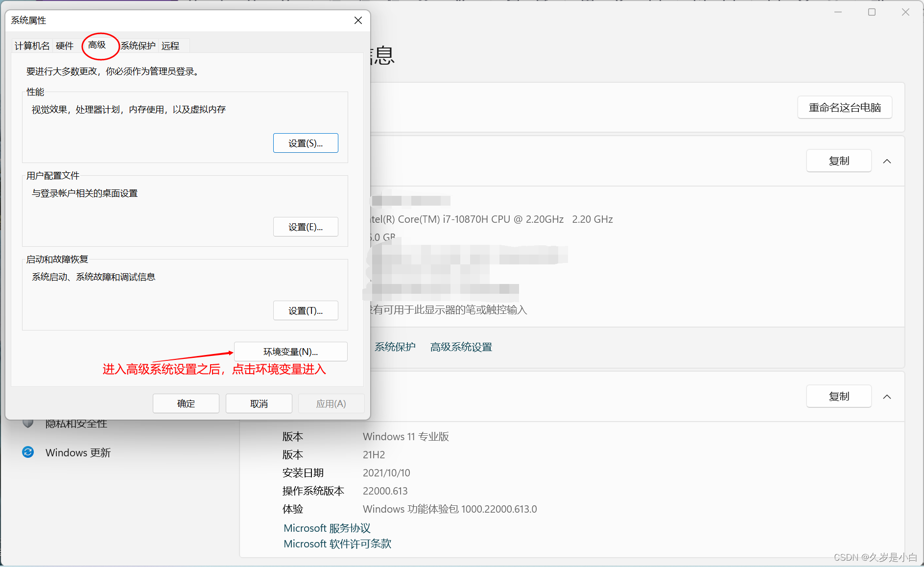This screenshot has height=567, width=924.
Task: Copy Windows specifications with lower 复制 button
Action: pyautogui.click(x=839, y=397)
